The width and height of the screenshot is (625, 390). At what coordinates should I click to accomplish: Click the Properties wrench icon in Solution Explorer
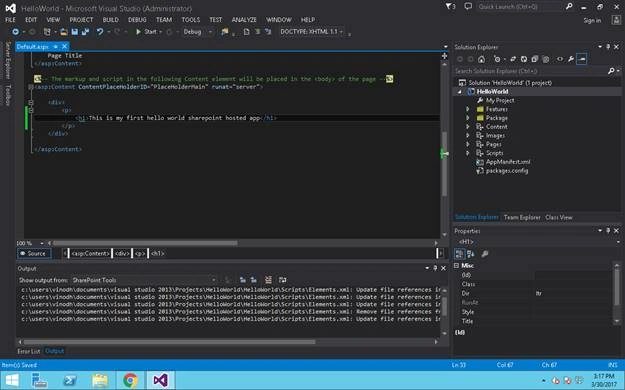(x=571, y=59)
